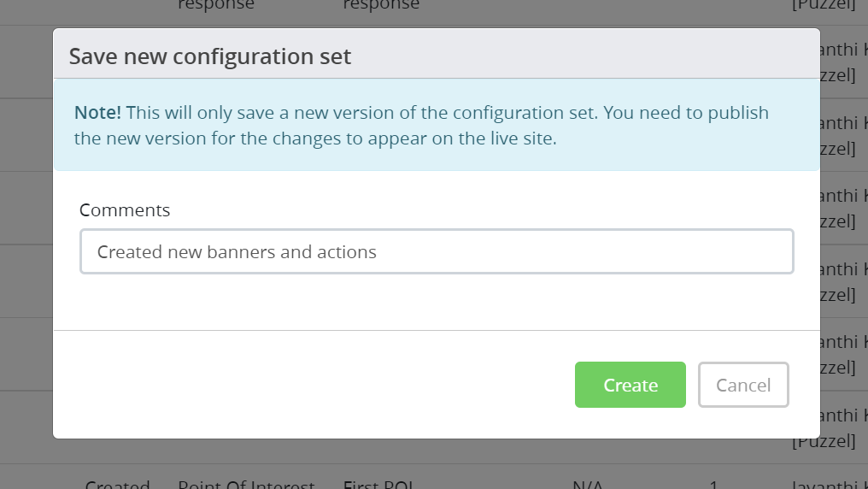868x489 pixels.
Task: Click the Comments field label
Action: pyautogui.click(x=125, y=209)
